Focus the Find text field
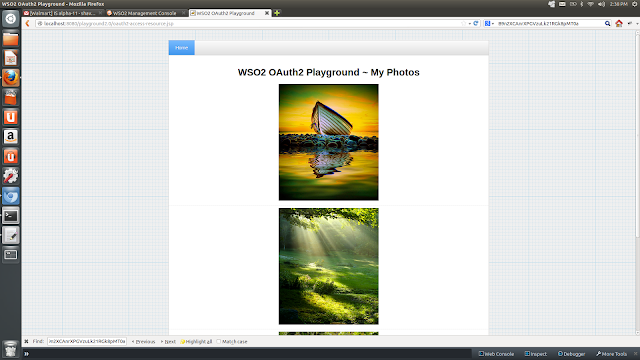This screenshot has height=360, width=640. click(87, 341)
